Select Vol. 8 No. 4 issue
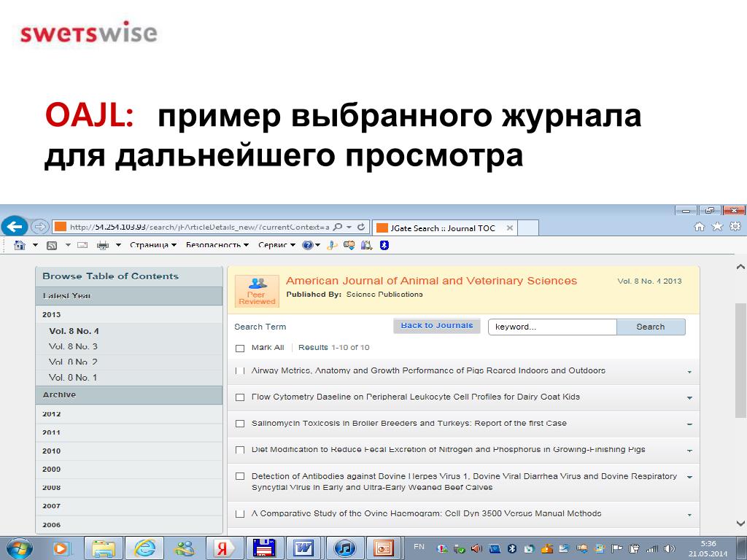Viewport: 747px width, 560px height. point(74,331)
